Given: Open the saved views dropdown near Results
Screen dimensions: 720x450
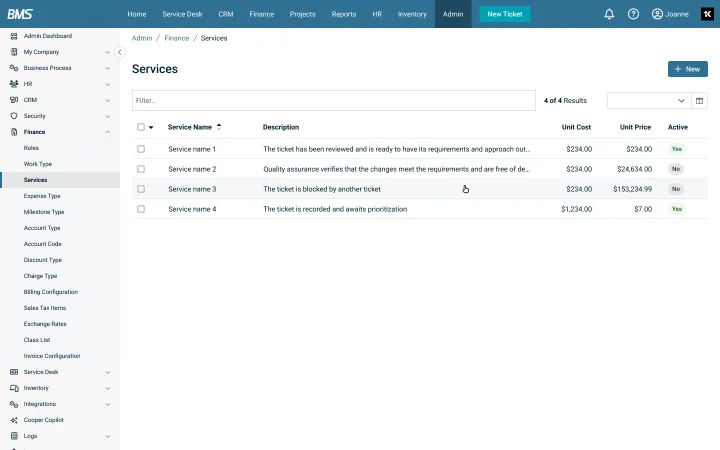Looking at the screenshot, I should 649,101.
